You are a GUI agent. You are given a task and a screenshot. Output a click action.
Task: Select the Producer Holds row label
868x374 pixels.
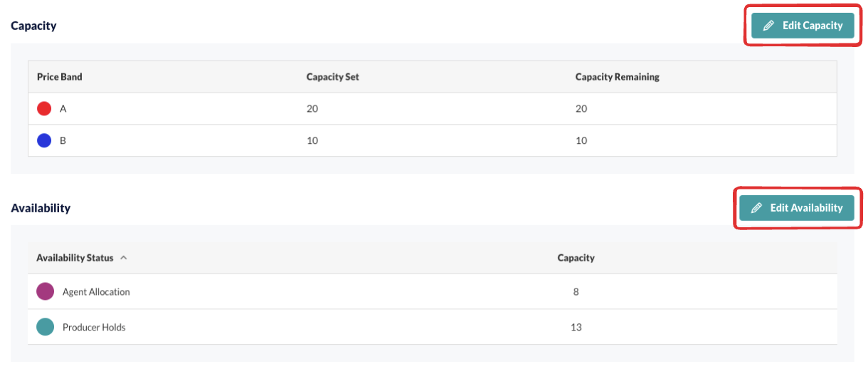pos(94,327)
